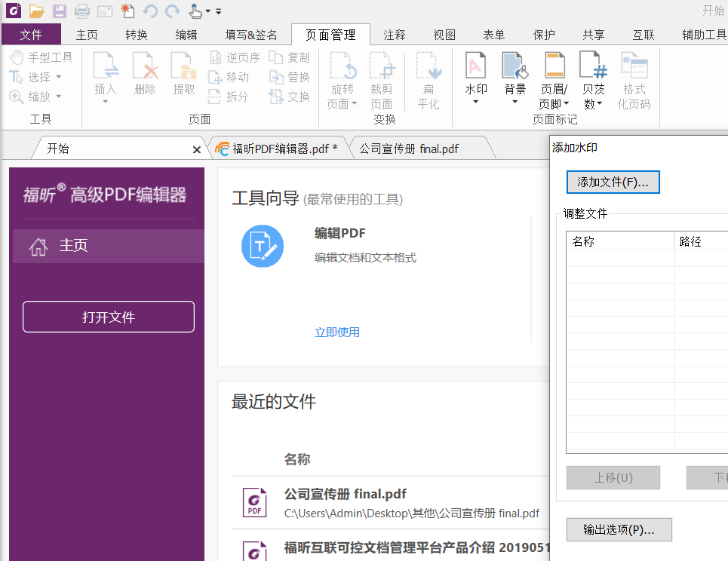Viewport: 728px width, 561px height.
Task: Select 主页 home item in purple sidebar
Action: 109,246
